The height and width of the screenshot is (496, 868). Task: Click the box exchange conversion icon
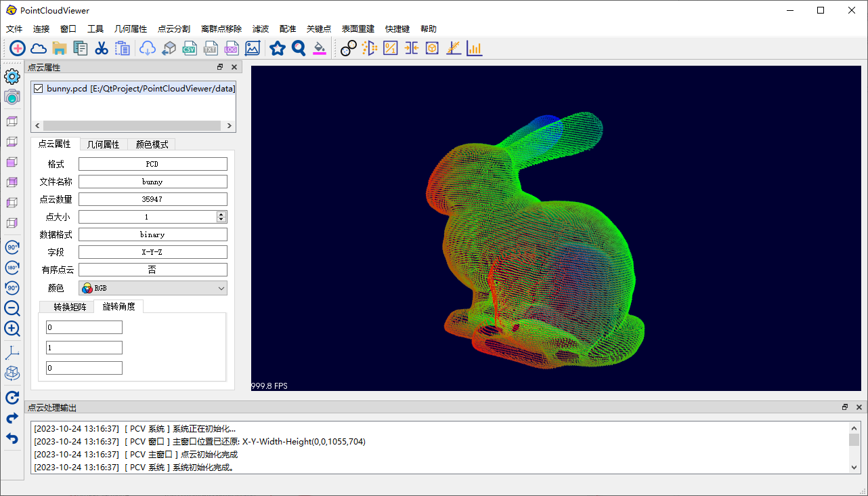coord(169,48)
